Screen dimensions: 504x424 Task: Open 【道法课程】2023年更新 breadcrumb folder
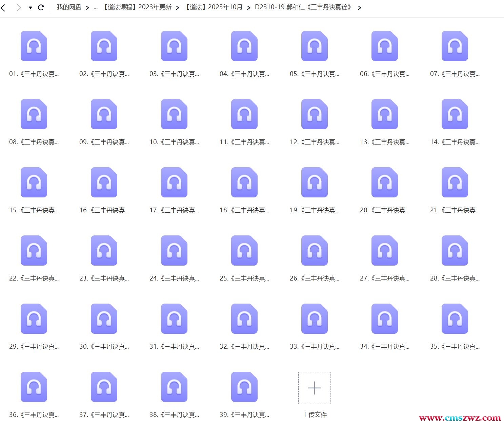137,7
